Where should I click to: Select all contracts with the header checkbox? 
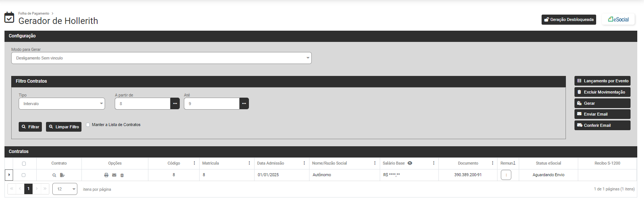pos(24,163)
